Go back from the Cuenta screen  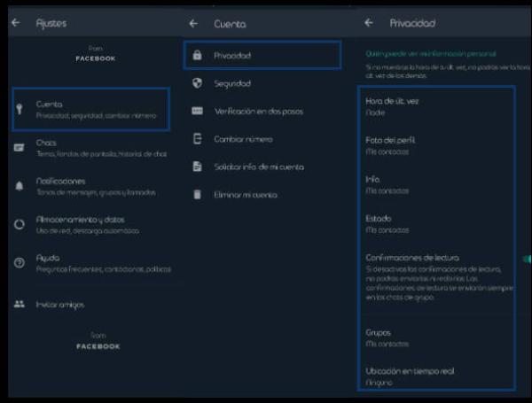click(193, 23)
